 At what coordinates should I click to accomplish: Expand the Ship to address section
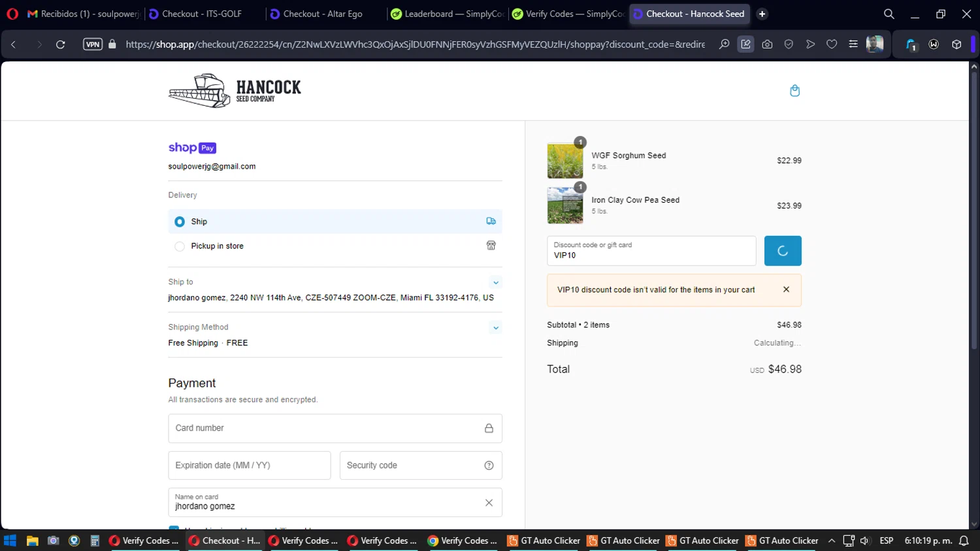click(x=496, y=283)
